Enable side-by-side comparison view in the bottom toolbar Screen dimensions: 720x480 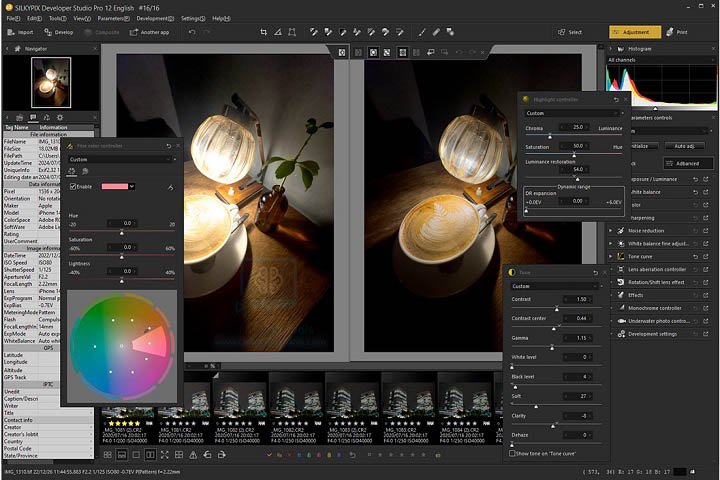pyautogui.click(x=150, y=455)
